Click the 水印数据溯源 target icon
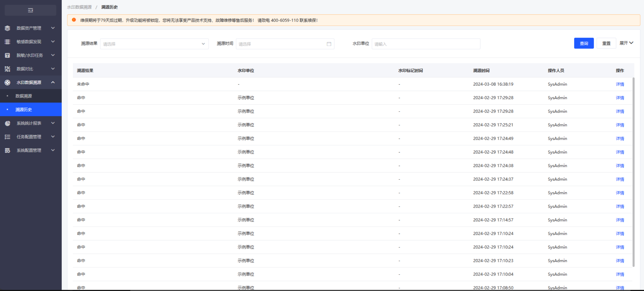The width and height of the screenshot is (644, 291). tap(7, 83)
